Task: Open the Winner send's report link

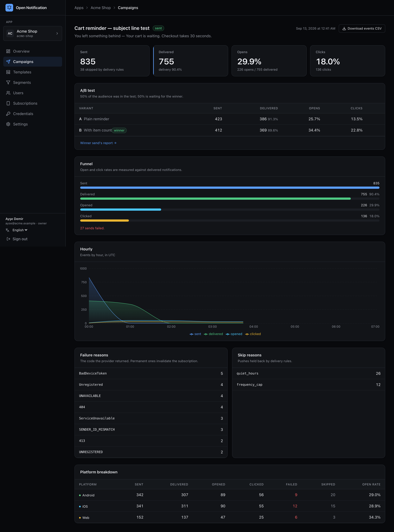Action: [98, 143]
